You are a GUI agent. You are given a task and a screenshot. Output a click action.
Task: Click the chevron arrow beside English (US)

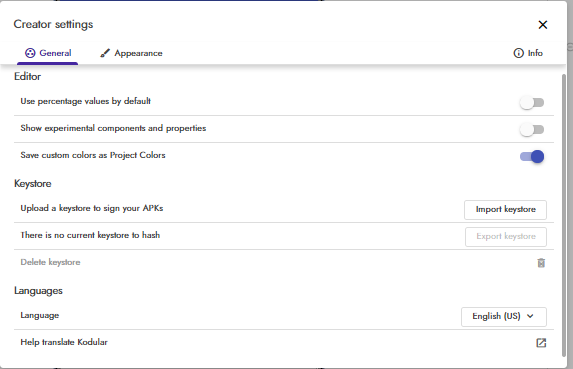tap(530, 316)
